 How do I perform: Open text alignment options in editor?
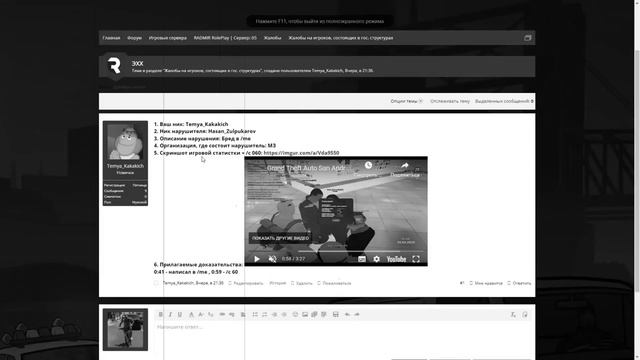tap(243, 314)
